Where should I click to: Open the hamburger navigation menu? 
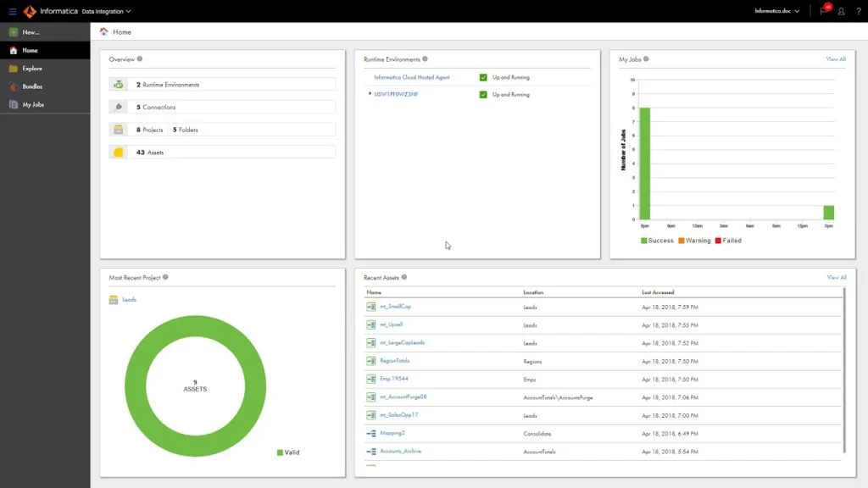(x=12, y=11)
